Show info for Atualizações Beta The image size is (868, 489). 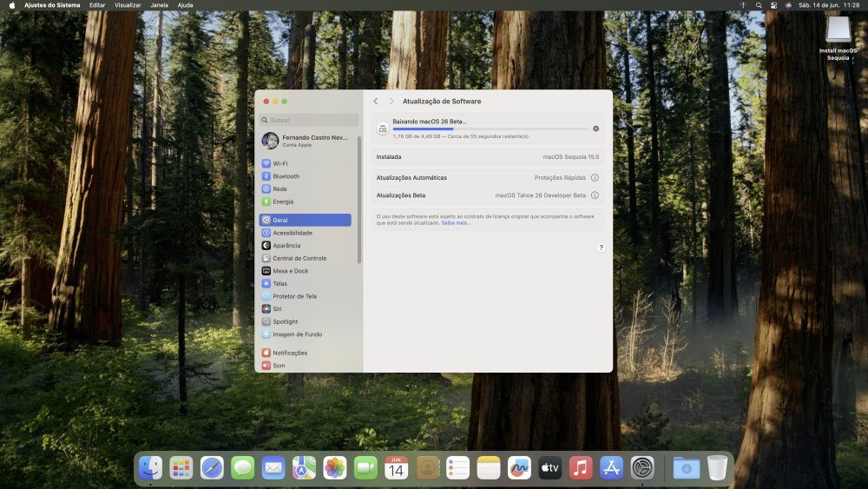(595, 195)
